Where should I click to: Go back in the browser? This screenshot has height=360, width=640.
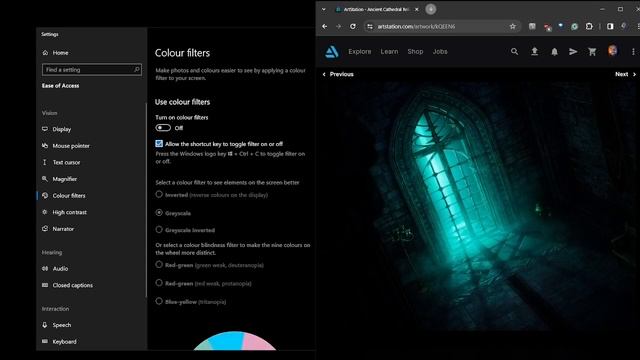(x=324, y=26)
